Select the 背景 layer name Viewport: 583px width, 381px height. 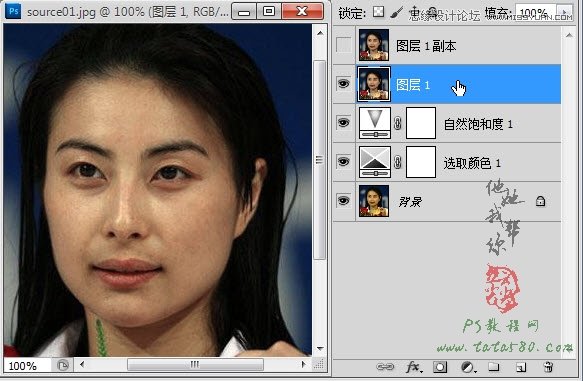pyautogui.click(x=410, y=202)
